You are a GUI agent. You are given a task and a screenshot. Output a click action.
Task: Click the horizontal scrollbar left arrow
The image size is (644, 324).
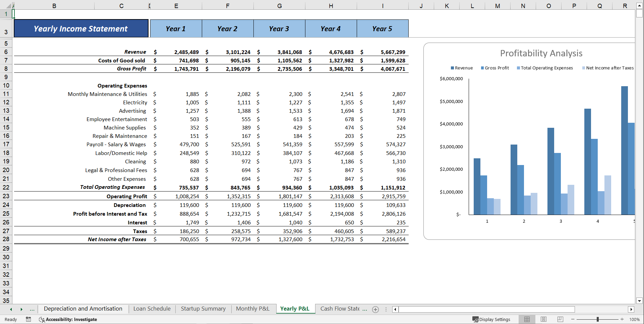[395, 309]
